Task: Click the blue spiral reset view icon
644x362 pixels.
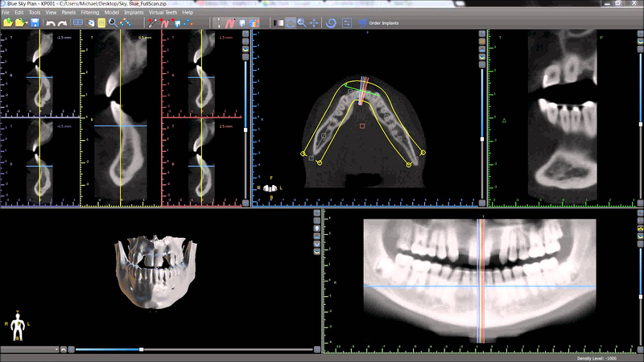Action: click(331, 23)
